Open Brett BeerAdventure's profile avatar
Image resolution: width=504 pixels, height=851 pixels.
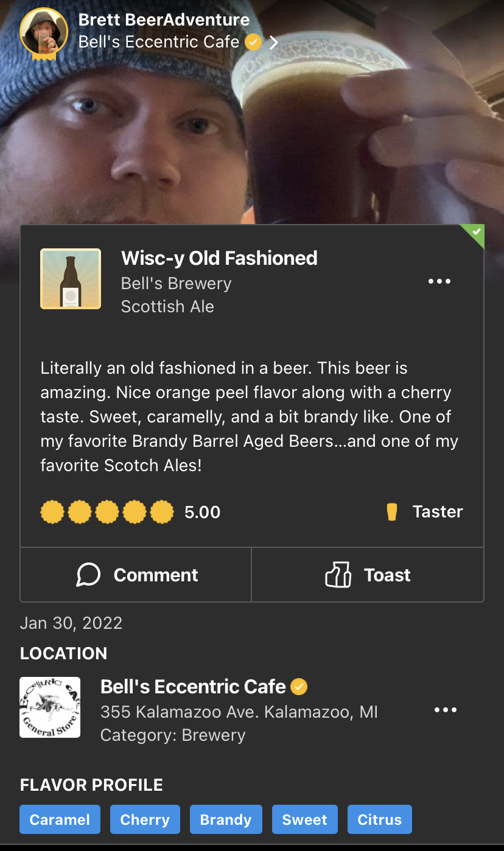pos(43,33)
